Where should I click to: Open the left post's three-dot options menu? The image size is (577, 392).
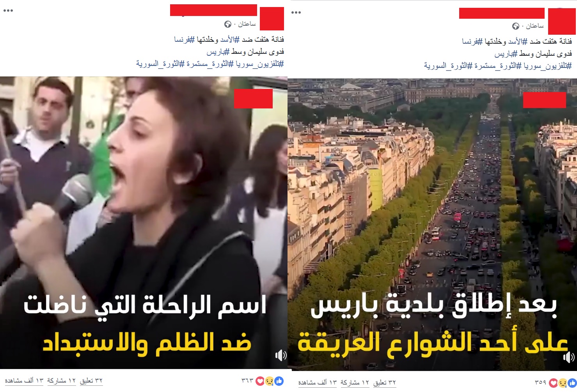point(8,11)
